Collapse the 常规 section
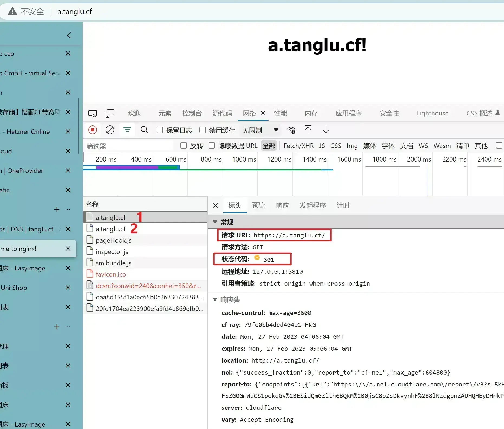This screenshot has height=429, width=504. (x=215, y=222)
